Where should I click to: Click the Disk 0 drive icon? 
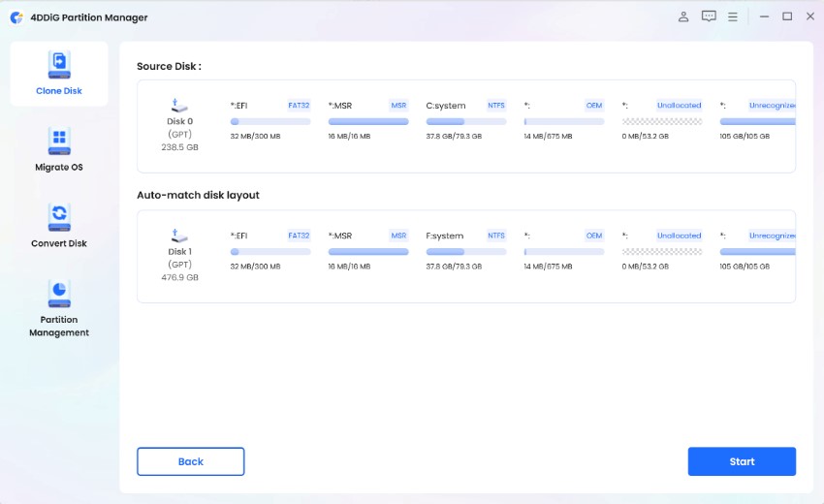179,105
